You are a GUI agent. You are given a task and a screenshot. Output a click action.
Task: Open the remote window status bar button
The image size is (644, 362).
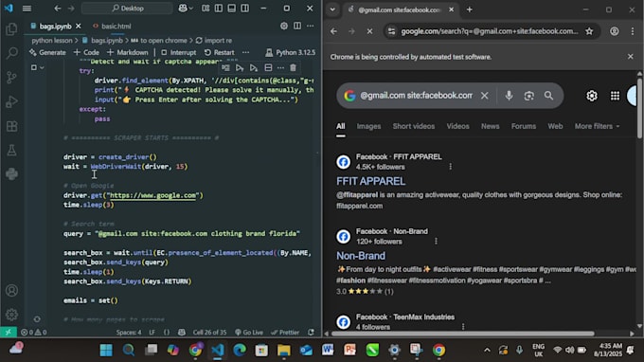[x=9, y=332]
